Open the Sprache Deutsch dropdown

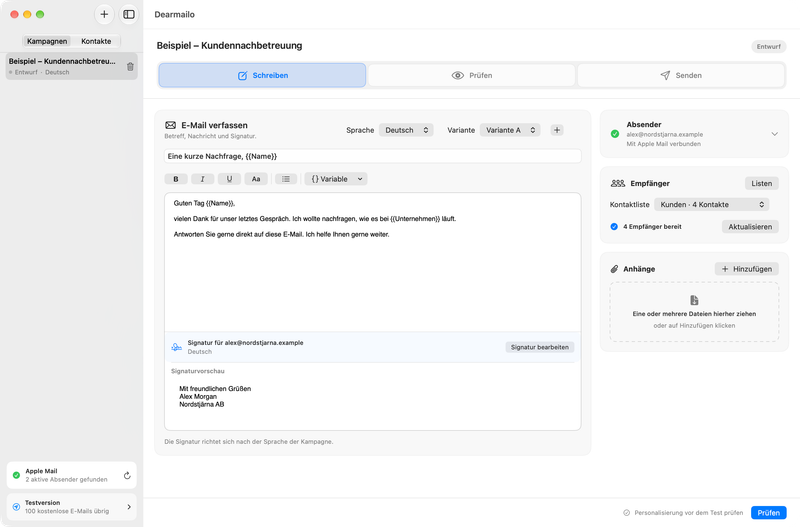tap(406, 130)
